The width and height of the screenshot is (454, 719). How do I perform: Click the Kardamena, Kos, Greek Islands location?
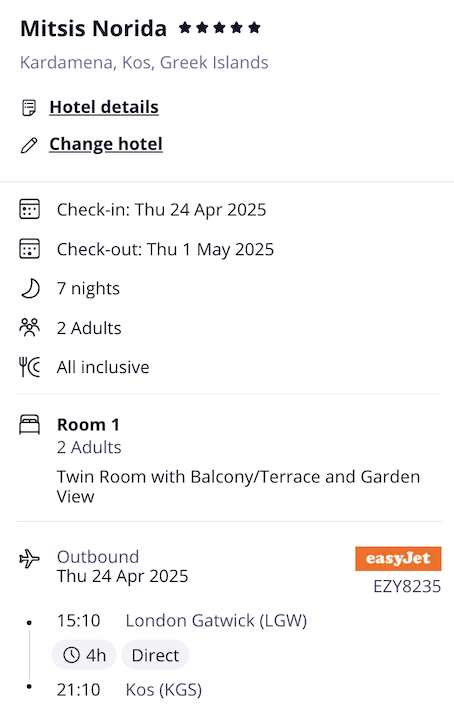(144, 62)
